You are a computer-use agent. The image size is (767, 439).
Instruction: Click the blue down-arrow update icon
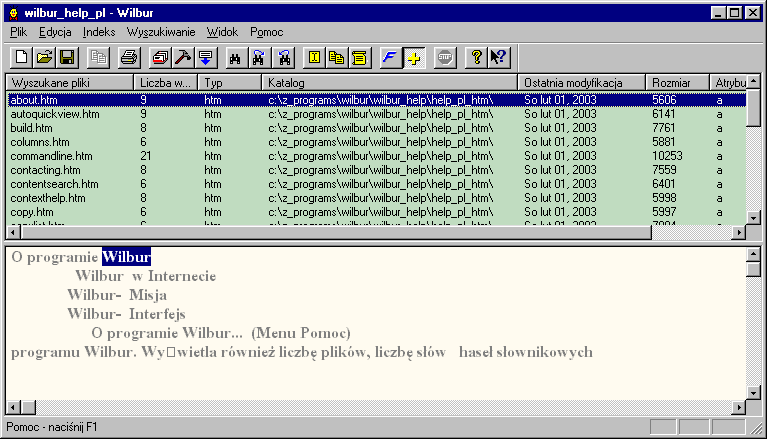[x=206, y=58]
